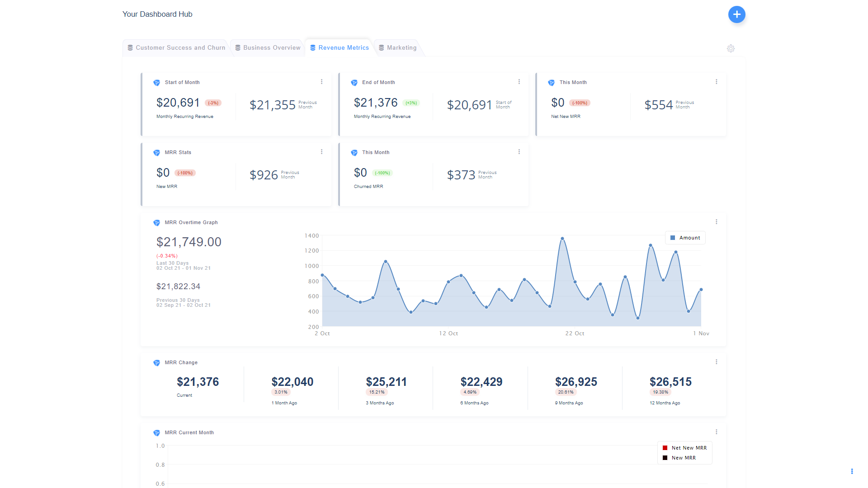The height and width of the screenshot is (488, 868).
Task: Click the $21,376 Current MRR Change value
Action: click(198, 382)
